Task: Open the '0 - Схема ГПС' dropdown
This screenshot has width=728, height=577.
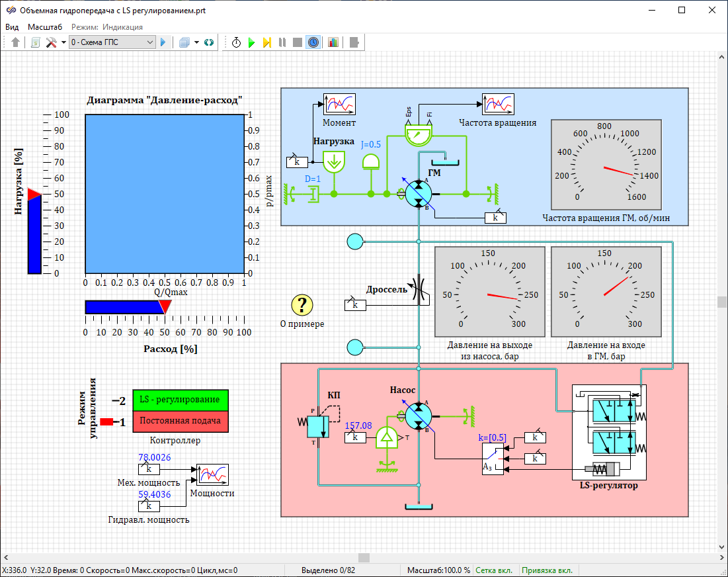Action: pyautogui.click(x=112, y=42)
